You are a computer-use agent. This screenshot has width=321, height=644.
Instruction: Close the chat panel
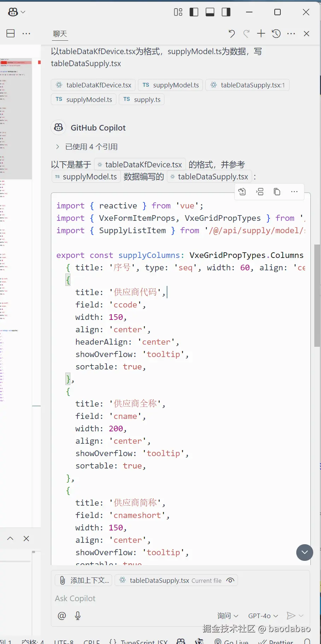pyautogui.click(x=307, y=34)
